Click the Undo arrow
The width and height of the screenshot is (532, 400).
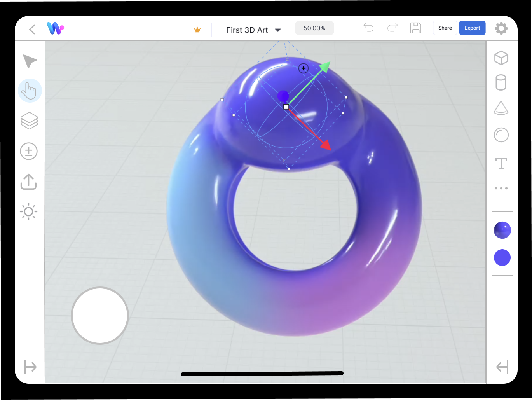click(368, 28)
